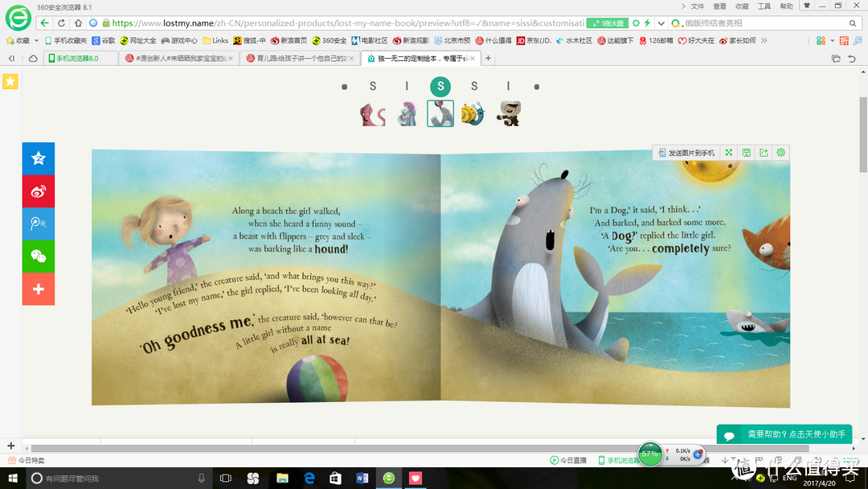Click the green lightning speed icon

(x=647, y=23)
